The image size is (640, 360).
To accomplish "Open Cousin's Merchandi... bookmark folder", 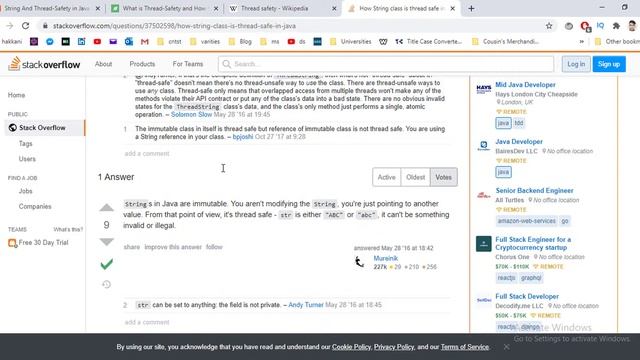I will (x=505, y=42).
